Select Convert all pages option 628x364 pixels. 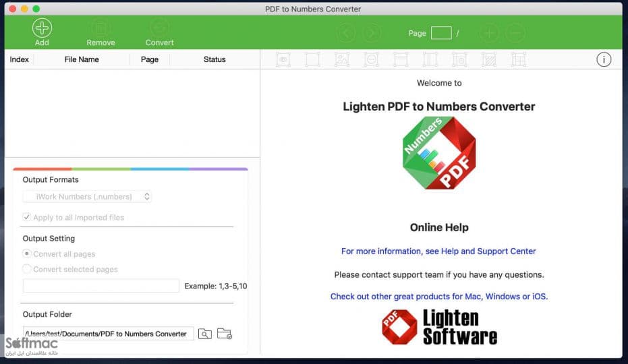pos(26,253)
